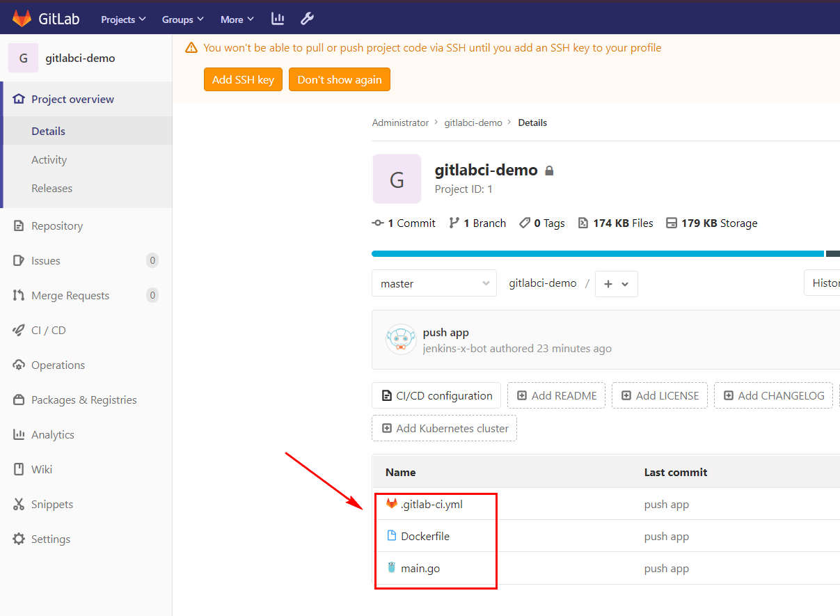Click the blue repository languages bar

point(598,253)
